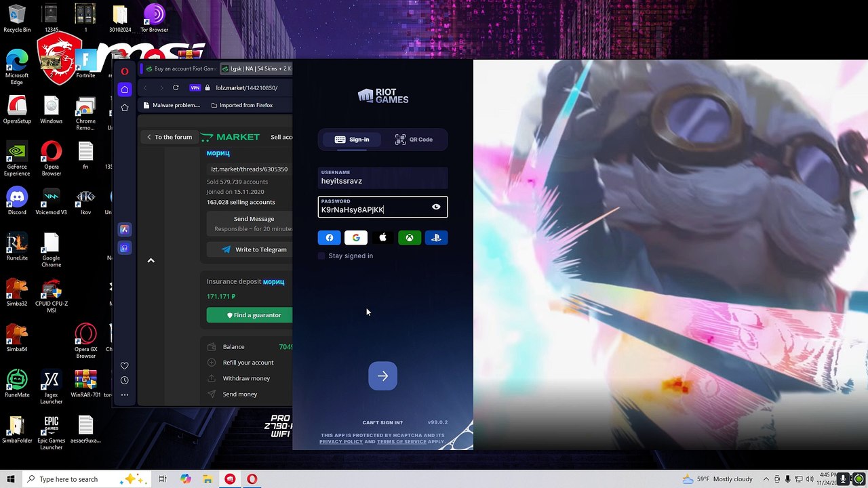Open Opera sidebar three-dot setup menu
This screenshot has height=488, width=868.
click(125, 394)
